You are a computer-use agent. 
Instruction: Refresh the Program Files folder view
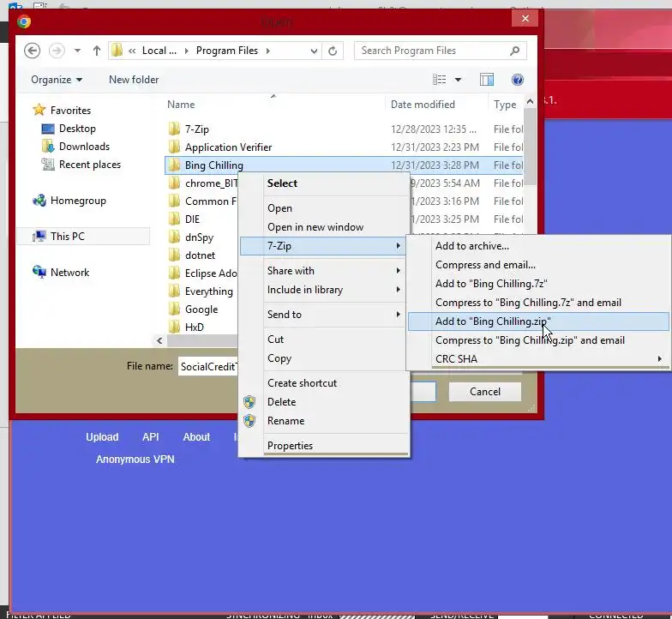pyautogui.click(x=333, y=51)
